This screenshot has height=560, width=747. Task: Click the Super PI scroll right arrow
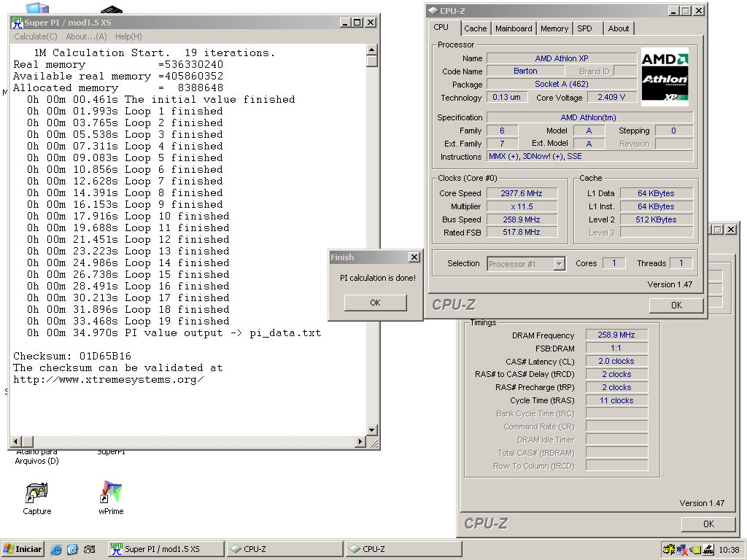pos(360,442)
